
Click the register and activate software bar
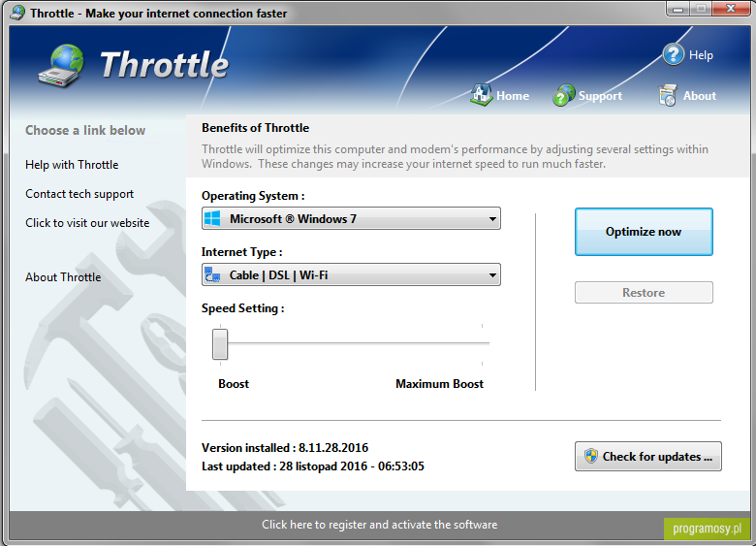coord(379,525)
